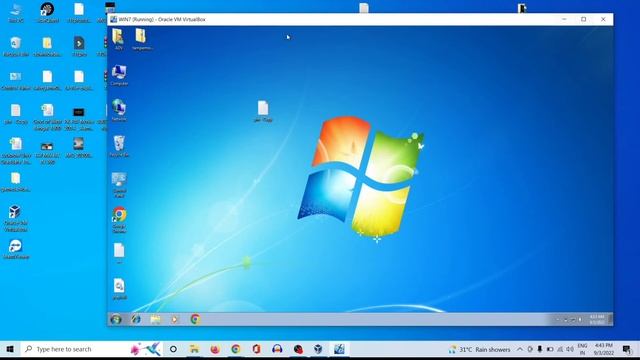640x360 pixels.
Task: Click the Type here to search box
Action: 91,349
